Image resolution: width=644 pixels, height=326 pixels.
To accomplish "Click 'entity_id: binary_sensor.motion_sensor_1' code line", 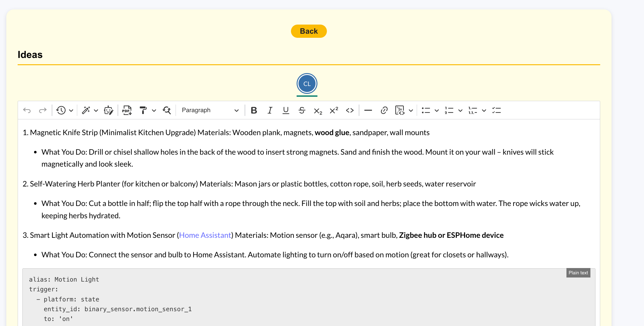I will 118,309.
